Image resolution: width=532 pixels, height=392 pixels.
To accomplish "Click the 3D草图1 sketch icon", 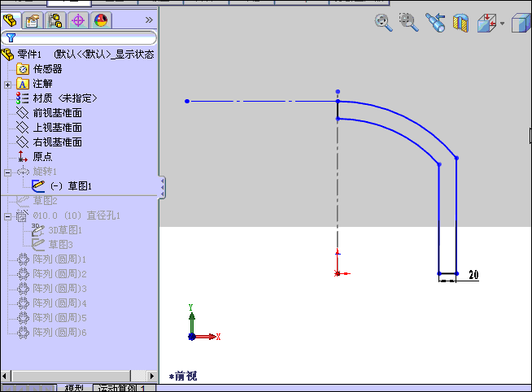I will tap(37, 230).
